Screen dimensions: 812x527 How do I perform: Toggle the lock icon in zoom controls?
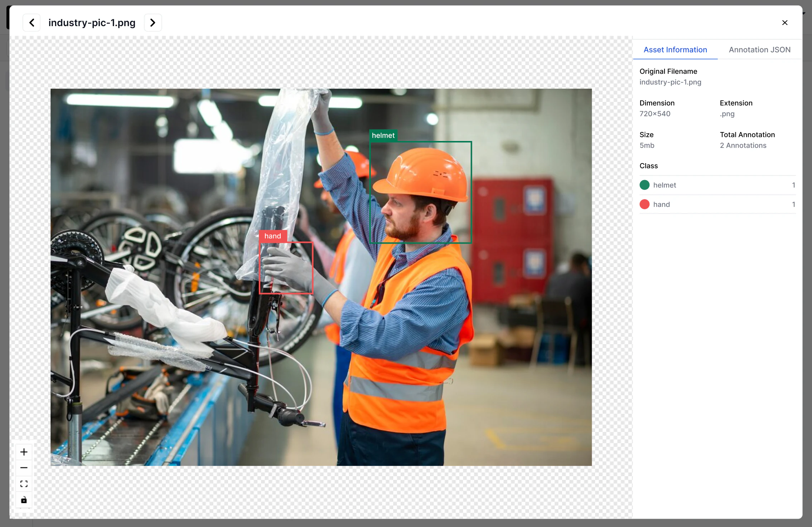24,500
